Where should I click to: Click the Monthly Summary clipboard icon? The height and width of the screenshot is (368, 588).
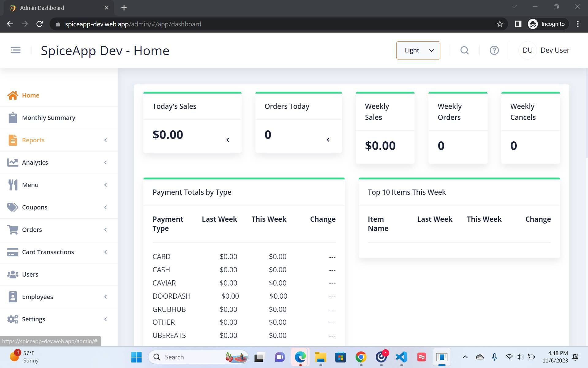(x=13, y=118)
